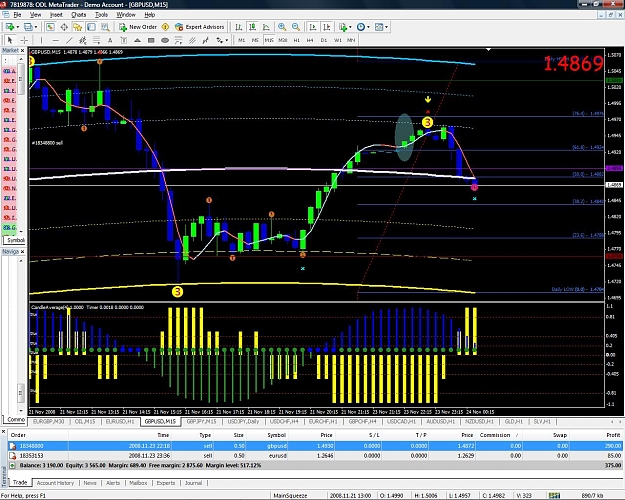Switch chart to bar chart icon
The width and height of the screenshot is (625, 500).
pos(238,27)
